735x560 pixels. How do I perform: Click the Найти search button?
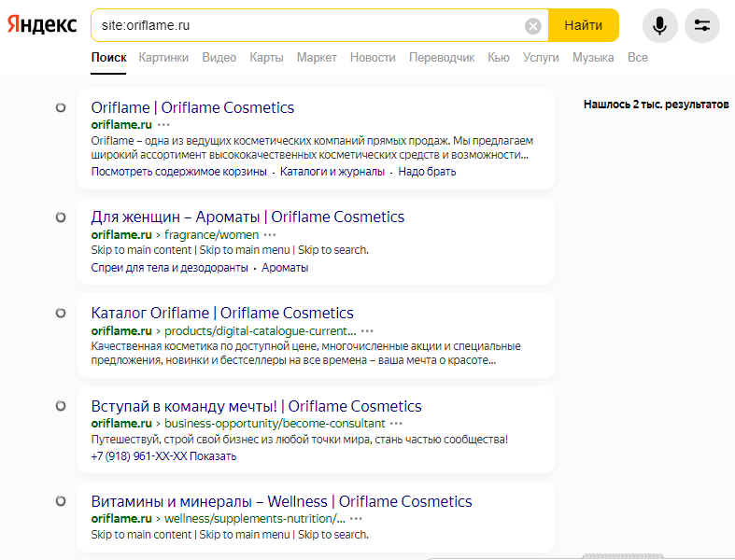click(x=584, y=25)
